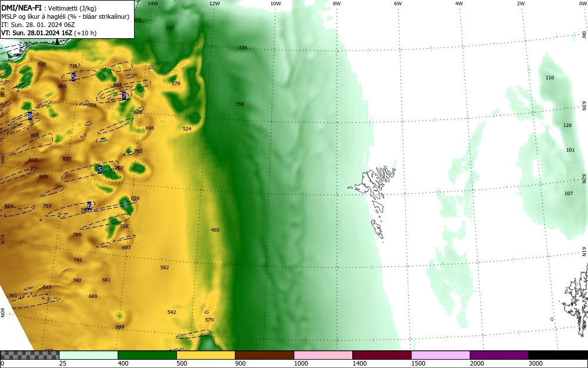Click the CAPE value '336'

[x=243, y=48]
